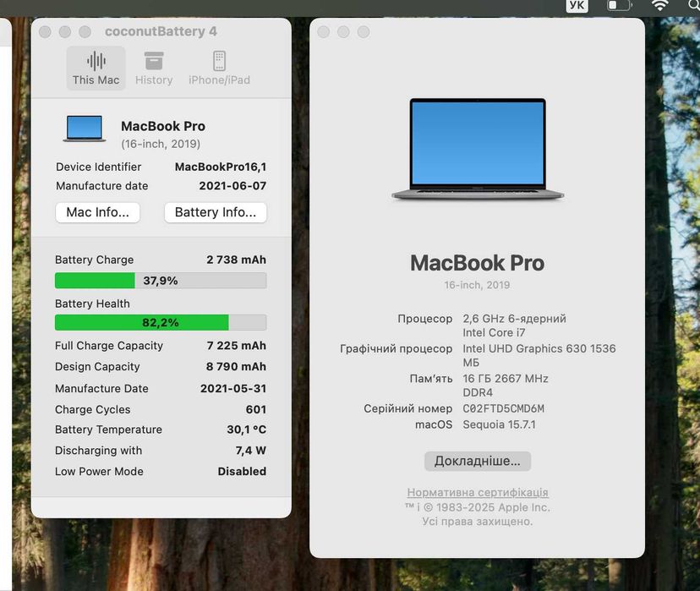Click the Battery Health 82,2% bar
Image resolution: width=700 pixels, height=591 pixels.
tap(161, 322)
